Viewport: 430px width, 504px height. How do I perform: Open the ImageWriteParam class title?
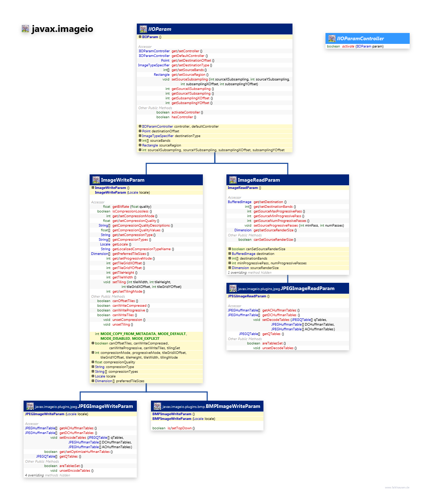click(x=123, y=180)
